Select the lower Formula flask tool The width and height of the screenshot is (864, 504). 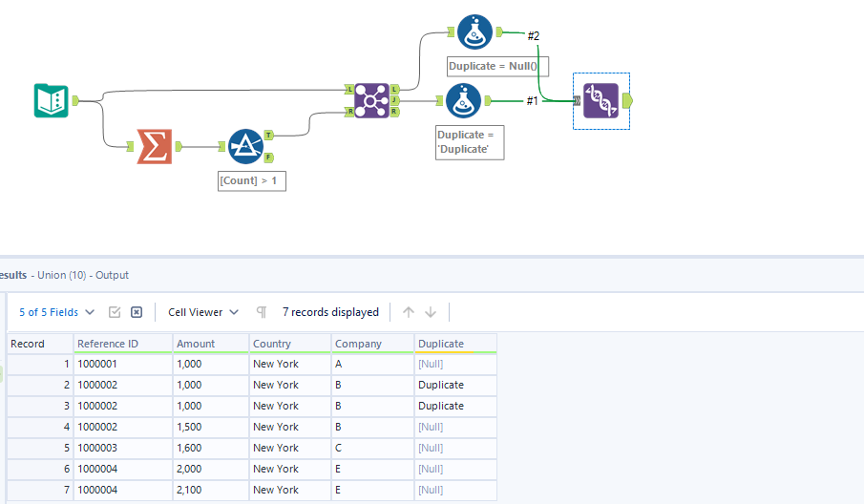click(x=463, y=101)
